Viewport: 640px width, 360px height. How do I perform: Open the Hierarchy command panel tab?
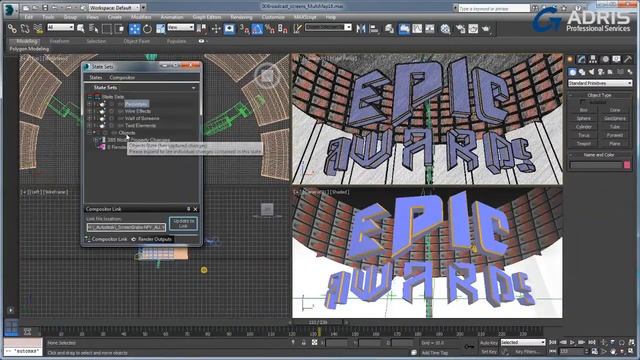pyautogui.click(x=593, y=60)
